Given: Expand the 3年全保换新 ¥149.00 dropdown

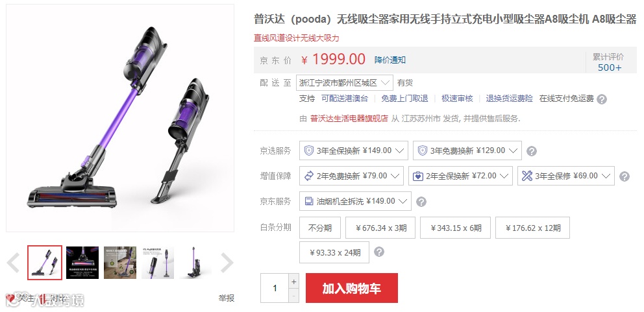Looking at the screenshot, I should coord(354,150).
